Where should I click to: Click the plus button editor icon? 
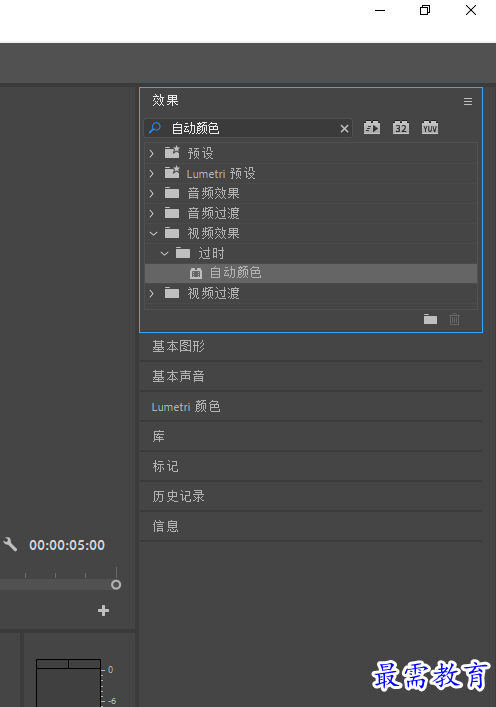[103, 611]
